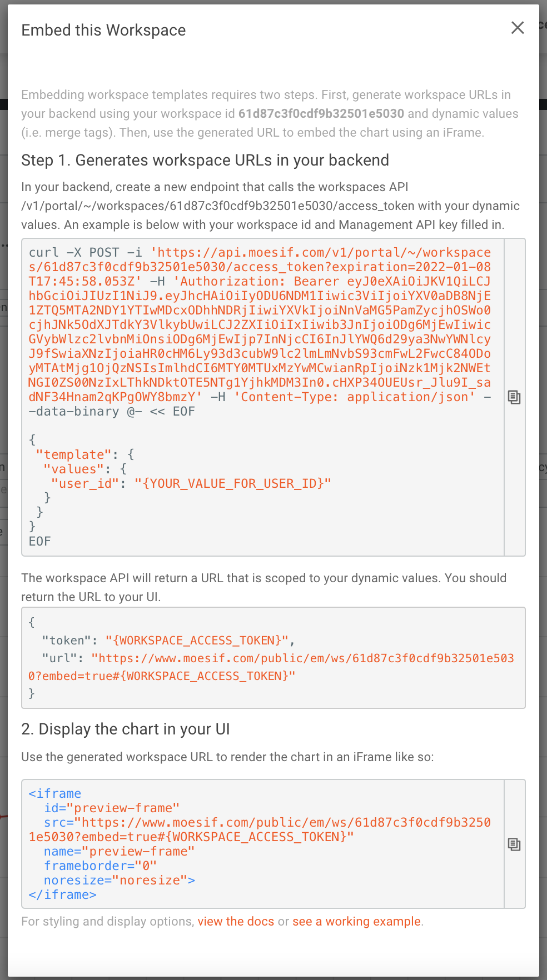Copy the iframe embed code snippet
Viewport: 547px width, 980px height.
coord(514,844)
